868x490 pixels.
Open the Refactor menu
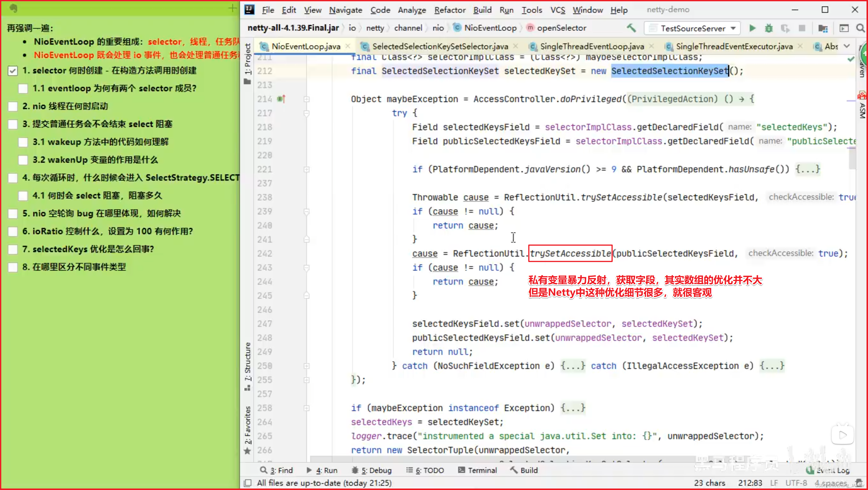(x=449, y=10)
